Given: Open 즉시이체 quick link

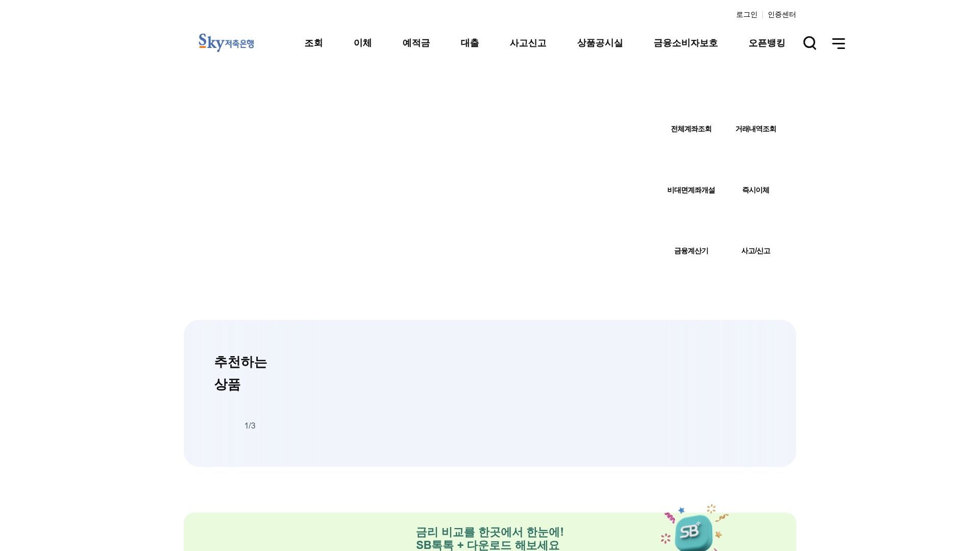Looking at the screenshot, I should pos(755,190).
